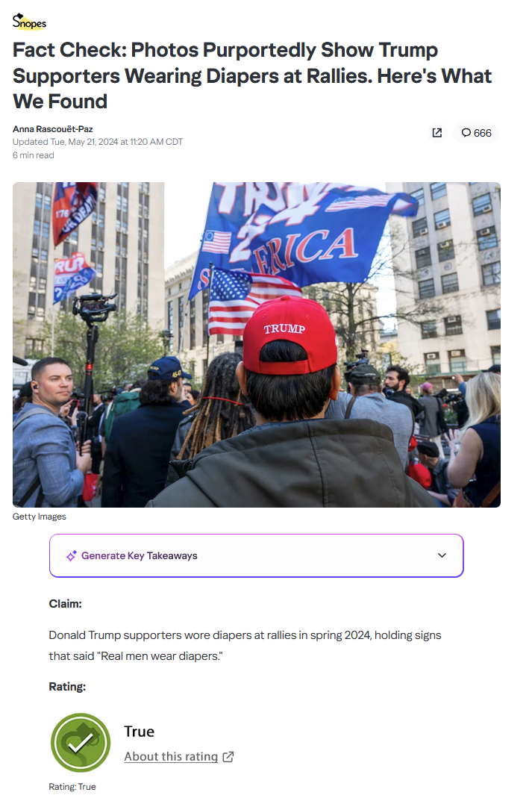Open the share article icon
This screenshot has height=804, width=532.
[x=437, y=133]
